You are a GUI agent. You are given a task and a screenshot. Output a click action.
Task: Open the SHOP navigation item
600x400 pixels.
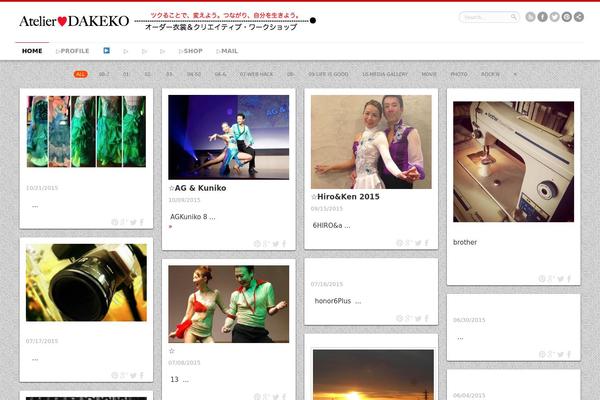(x=191, y=51)
